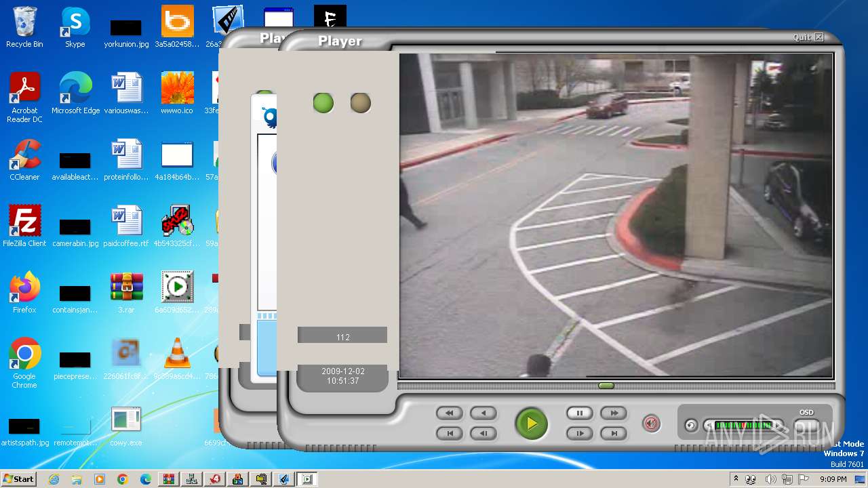This screenshot has height=488, width=868.
Task: Toggle the red mute speaker button
Action: 651,424
